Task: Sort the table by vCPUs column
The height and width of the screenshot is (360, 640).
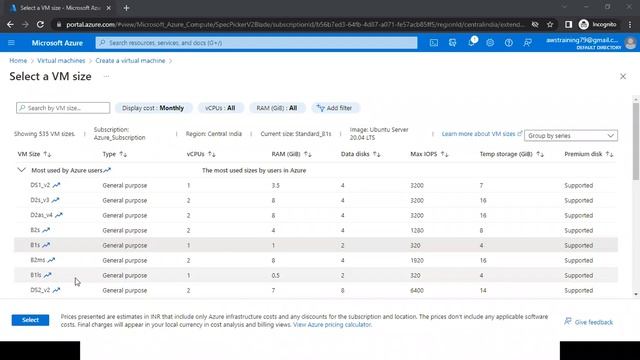Action: 201,154
